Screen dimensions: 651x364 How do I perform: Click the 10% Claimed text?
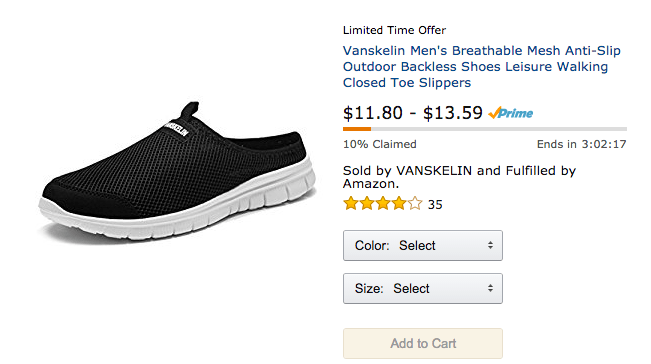(379, 144)
